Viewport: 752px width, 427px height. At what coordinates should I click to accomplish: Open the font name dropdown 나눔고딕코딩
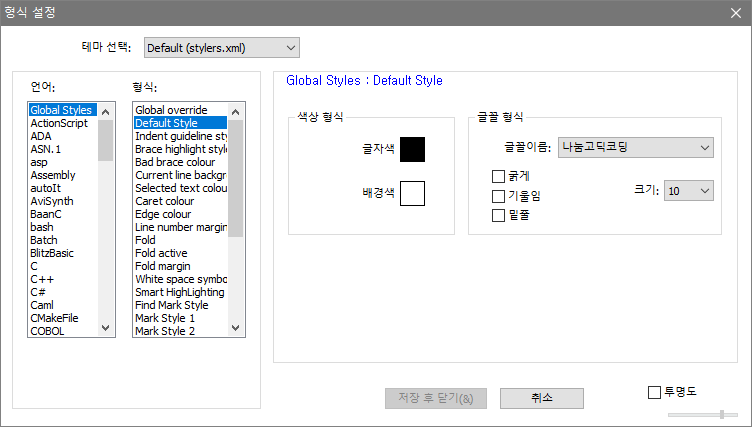(x=635, y=147)
